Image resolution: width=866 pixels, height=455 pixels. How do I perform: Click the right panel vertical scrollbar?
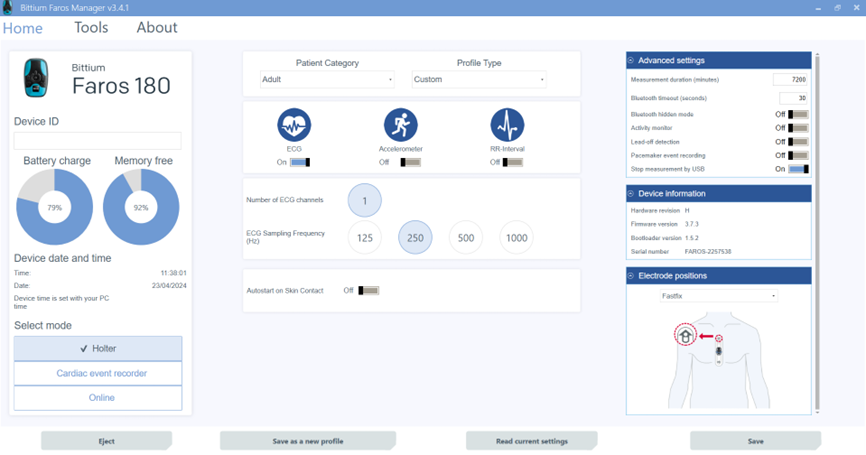point(817,232)
